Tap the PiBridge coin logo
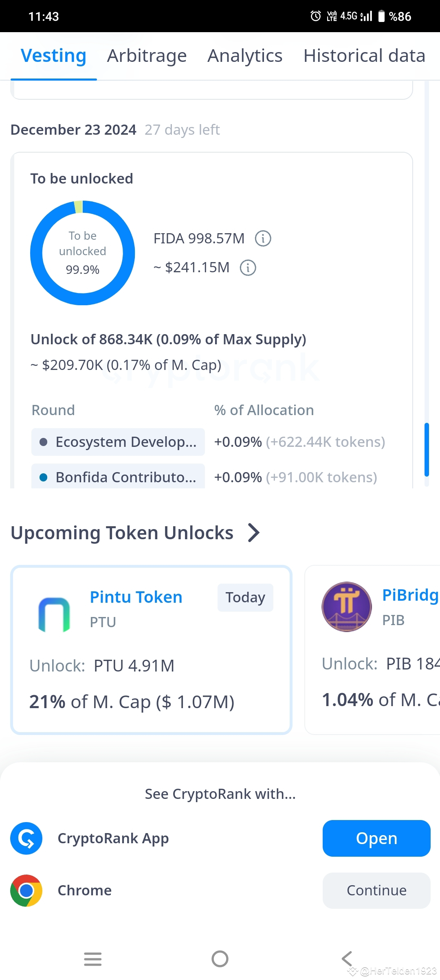Viewport: 440px width, 980px height. coord(347,606)
